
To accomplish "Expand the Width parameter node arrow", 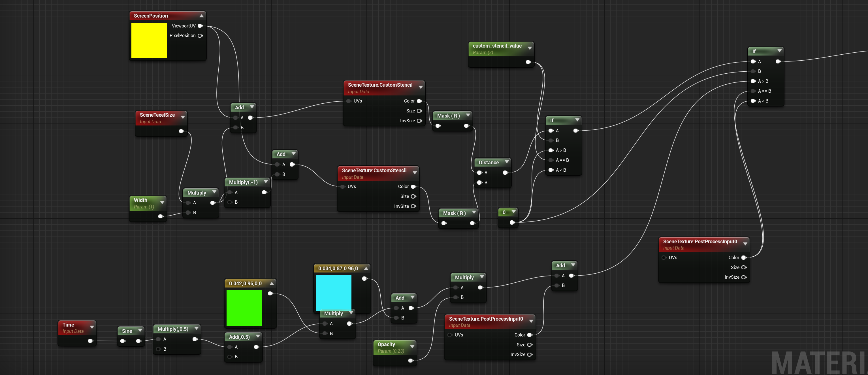I will 162,203.
